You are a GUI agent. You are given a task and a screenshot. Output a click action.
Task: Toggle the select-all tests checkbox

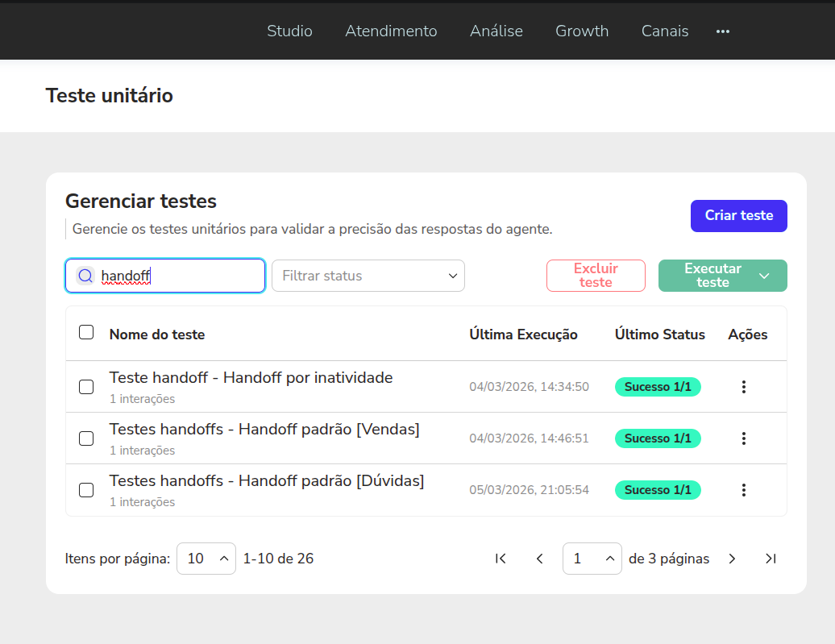point(86,332)
